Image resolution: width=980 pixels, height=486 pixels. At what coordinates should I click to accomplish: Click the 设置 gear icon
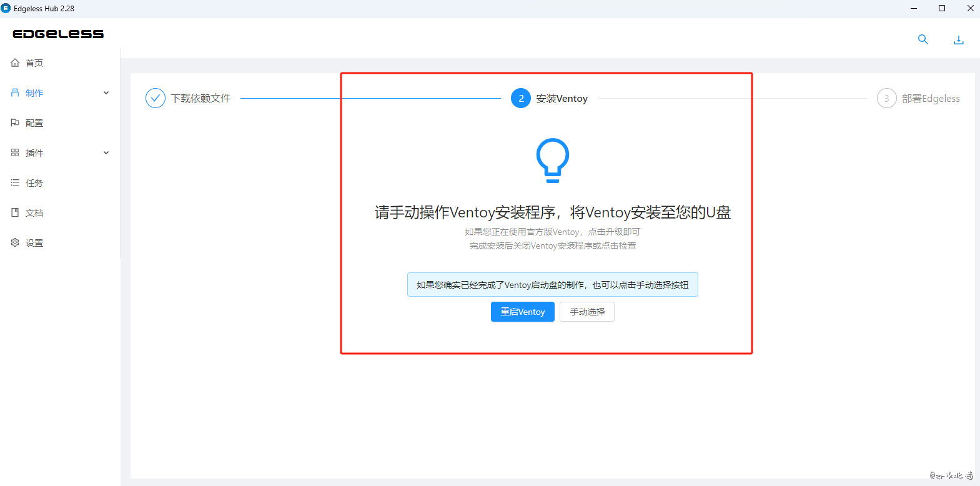click(x=15, y=242)
